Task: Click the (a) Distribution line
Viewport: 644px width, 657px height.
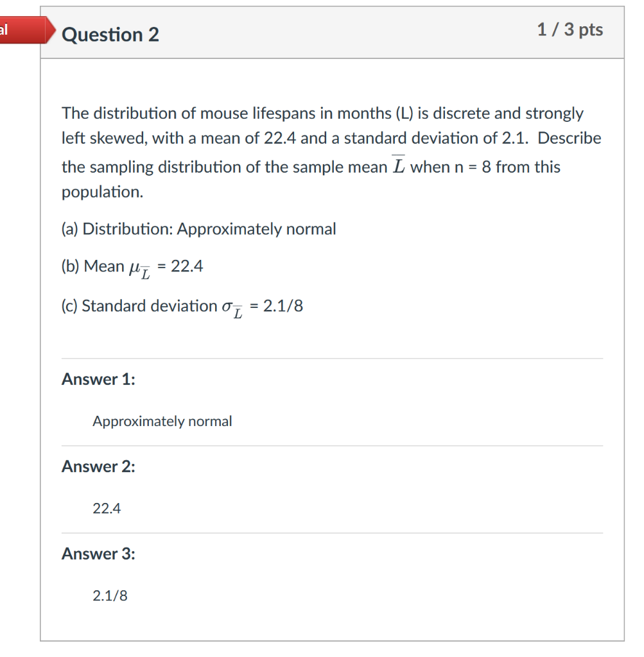Action: [199, 229]
